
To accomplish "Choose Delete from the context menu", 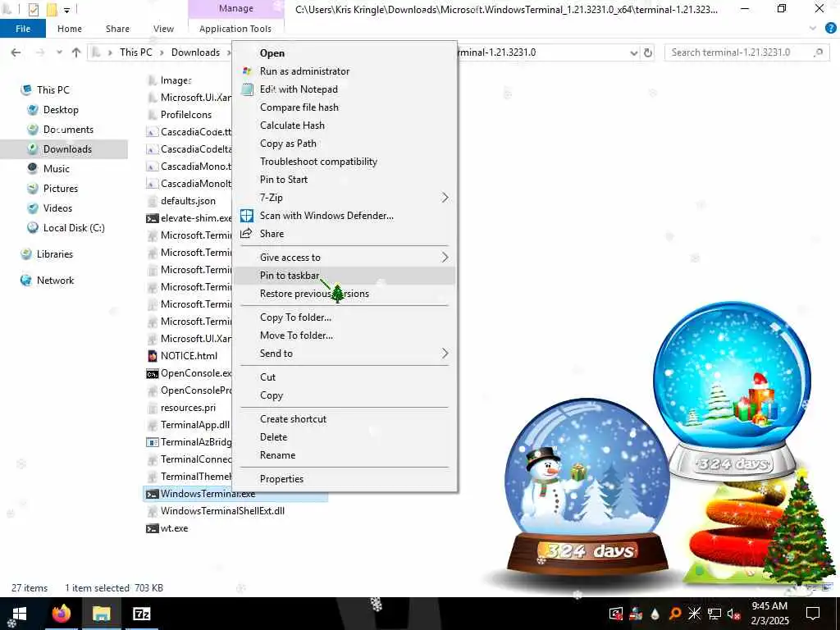I will click(x=345, y=438).
